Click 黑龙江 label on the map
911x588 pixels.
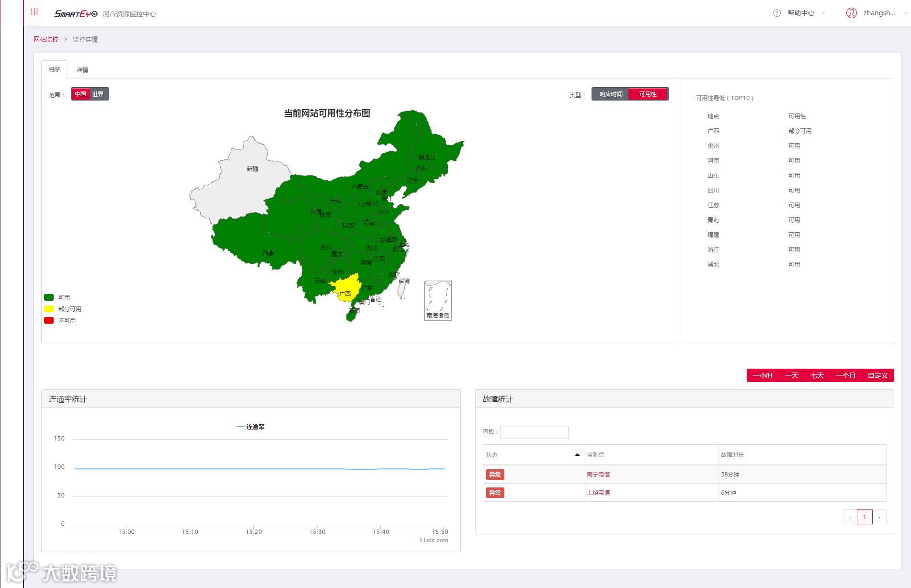coord(427,157)
